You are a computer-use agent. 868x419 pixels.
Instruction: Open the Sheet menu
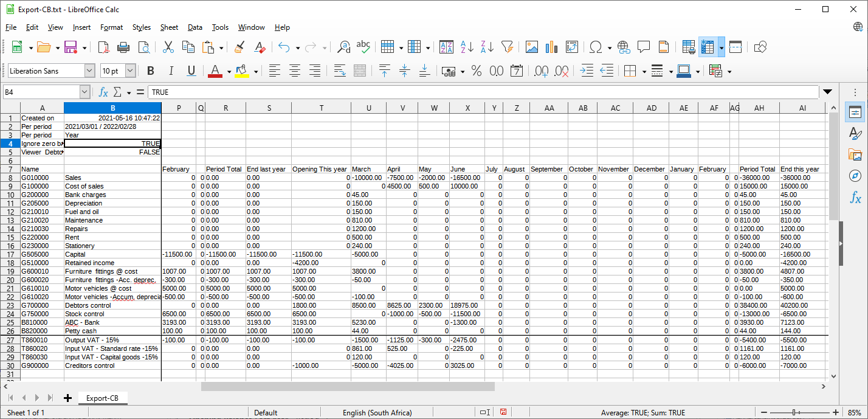[169, 27]
